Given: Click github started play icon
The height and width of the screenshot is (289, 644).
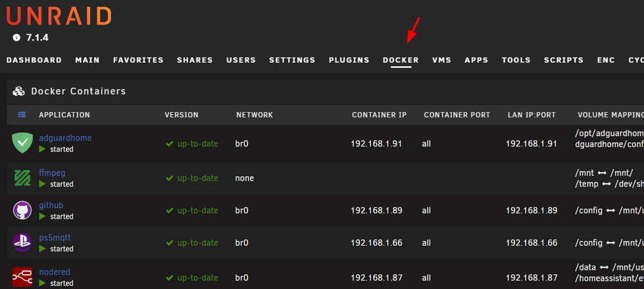Looking at the screenshot, I should pyautogui.click(x=43, y=216).
